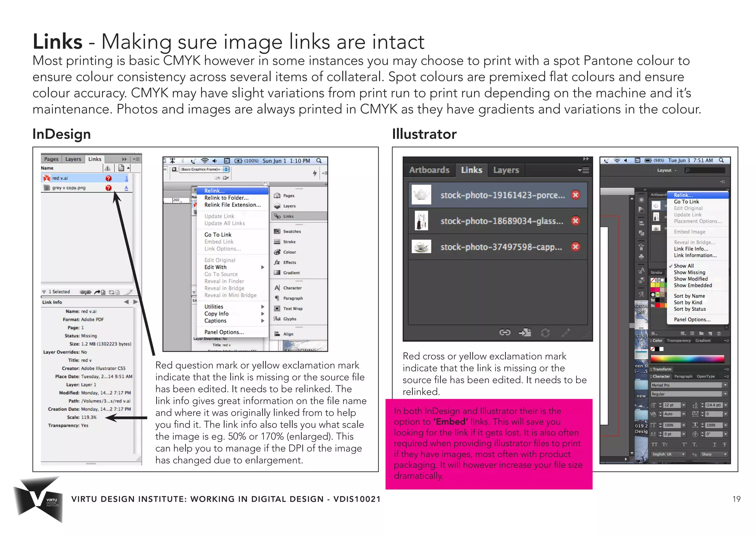
Task: Expand the Copy Info submenu
Action: (x=233, y=314)
